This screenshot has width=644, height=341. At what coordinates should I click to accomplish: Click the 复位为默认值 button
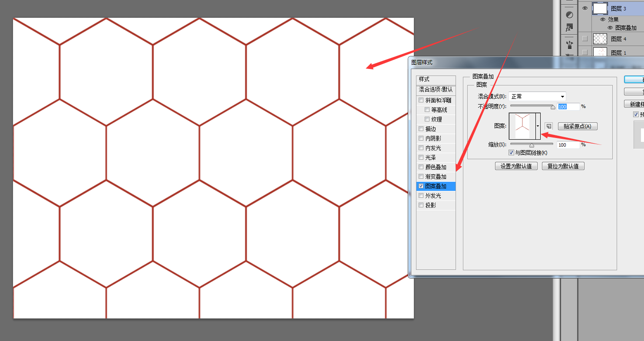[x=563, y=166]
